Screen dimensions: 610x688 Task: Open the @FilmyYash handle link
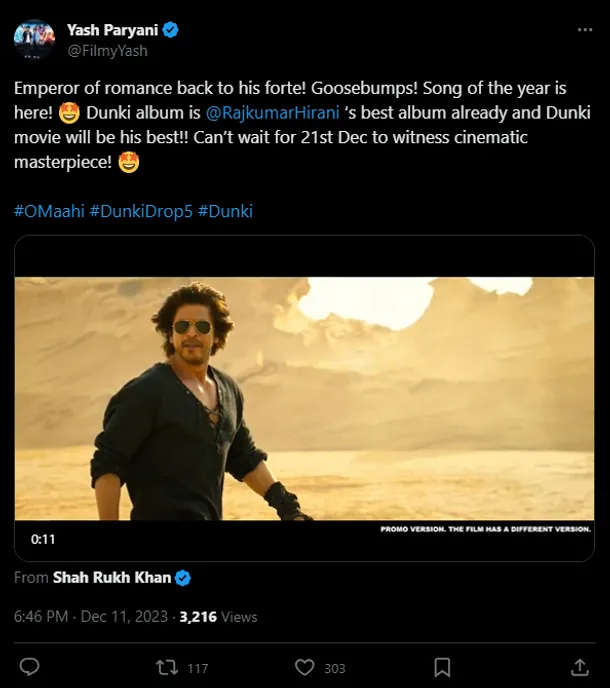pos(107,51)
